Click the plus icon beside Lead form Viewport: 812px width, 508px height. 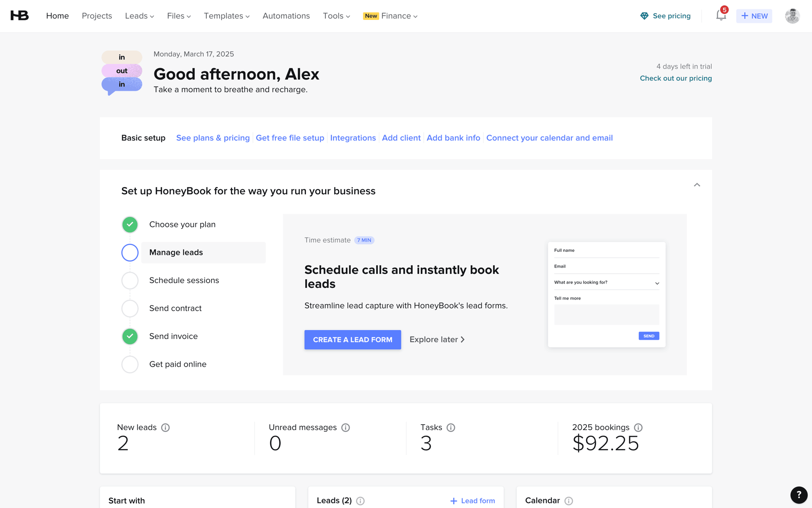[454, 501]
